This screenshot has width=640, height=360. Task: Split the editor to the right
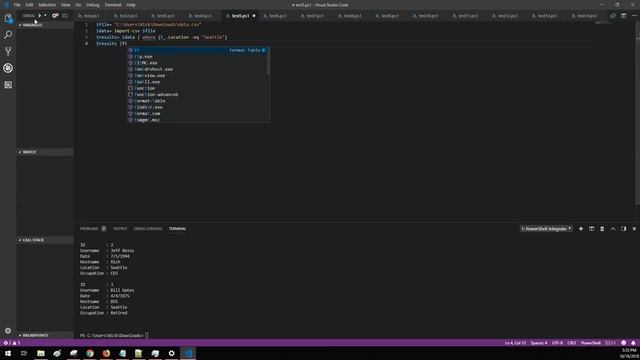point(624,16)
